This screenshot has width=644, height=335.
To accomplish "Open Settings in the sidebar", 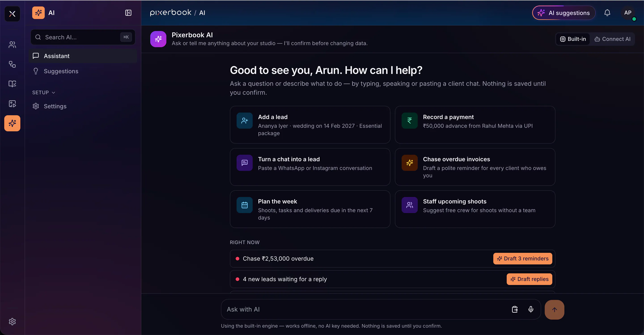I will 83,106.
